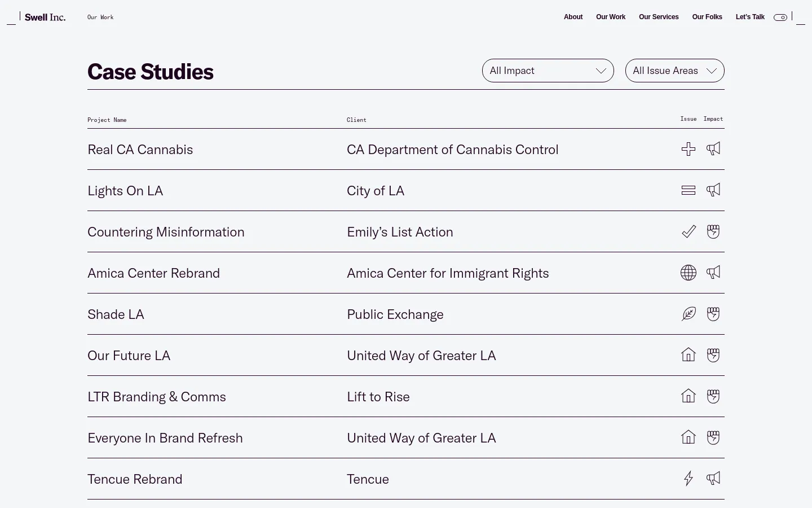
Task: Open the Our Future LA case study
Action: coord(129,356)
